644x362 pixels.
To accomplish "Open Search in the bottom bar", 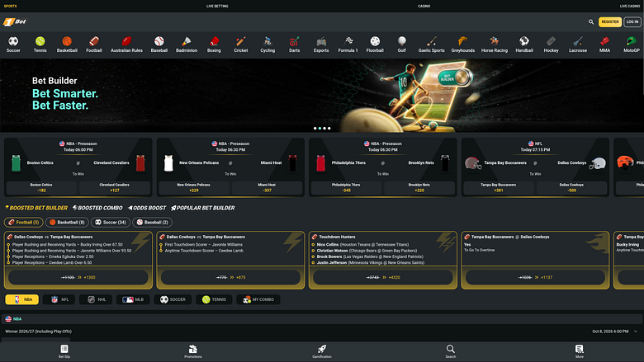I will click(451, 351).
